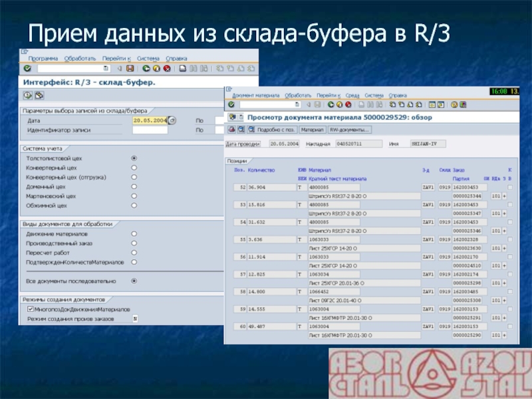Click red Cancel icon in Интерфейс window toolbar
The width and height of the screenshot is (532, 399).
pyautogui.click(x=167, y=68)
